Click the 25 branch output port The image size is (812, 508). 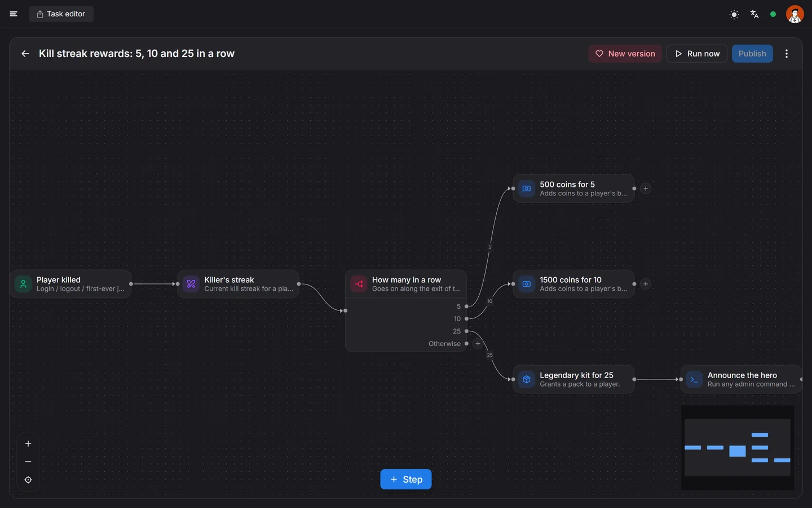click(x=466, y=331)
